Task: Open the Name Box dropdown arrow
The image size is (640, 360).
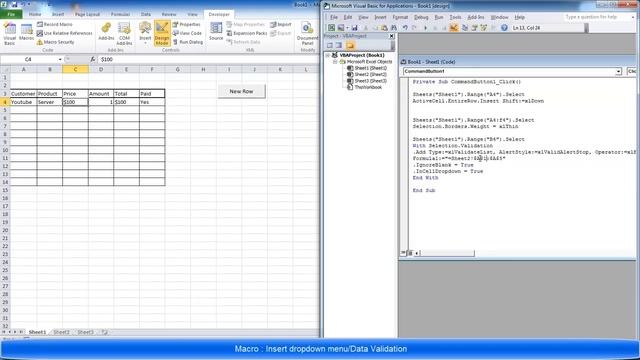Action: 60,60
